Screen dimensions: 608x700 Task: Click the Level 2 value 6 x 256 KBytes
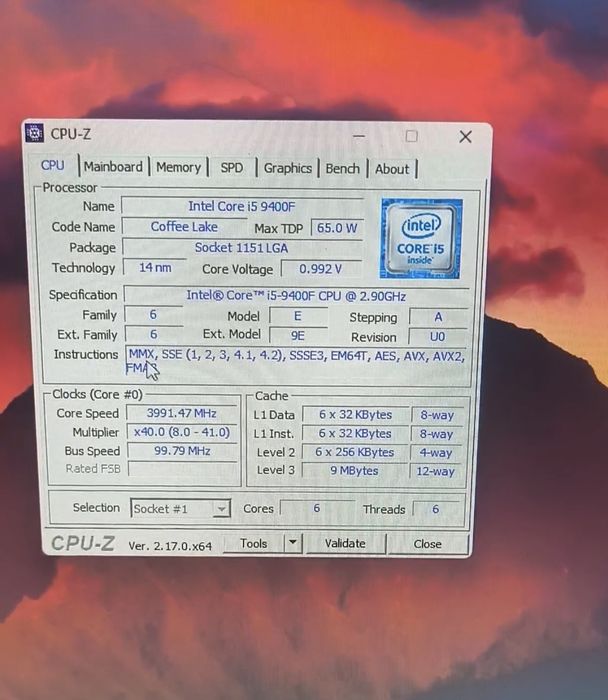(x=355, y=452)
